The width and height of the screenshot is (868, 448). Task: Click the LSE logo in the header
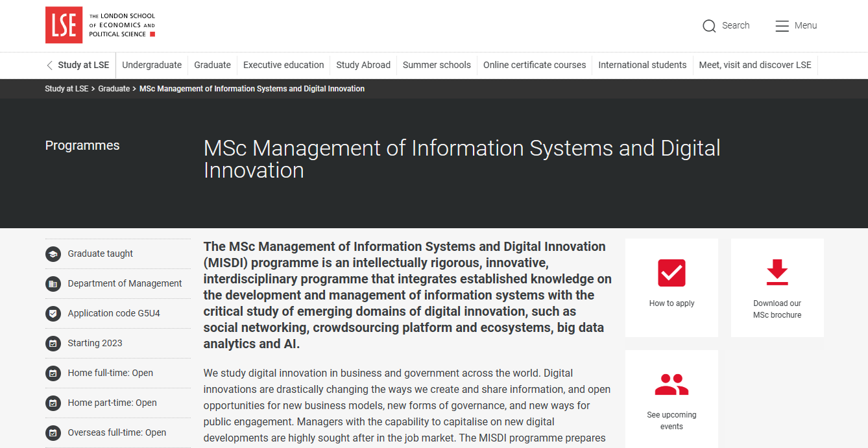click(64, 25)
